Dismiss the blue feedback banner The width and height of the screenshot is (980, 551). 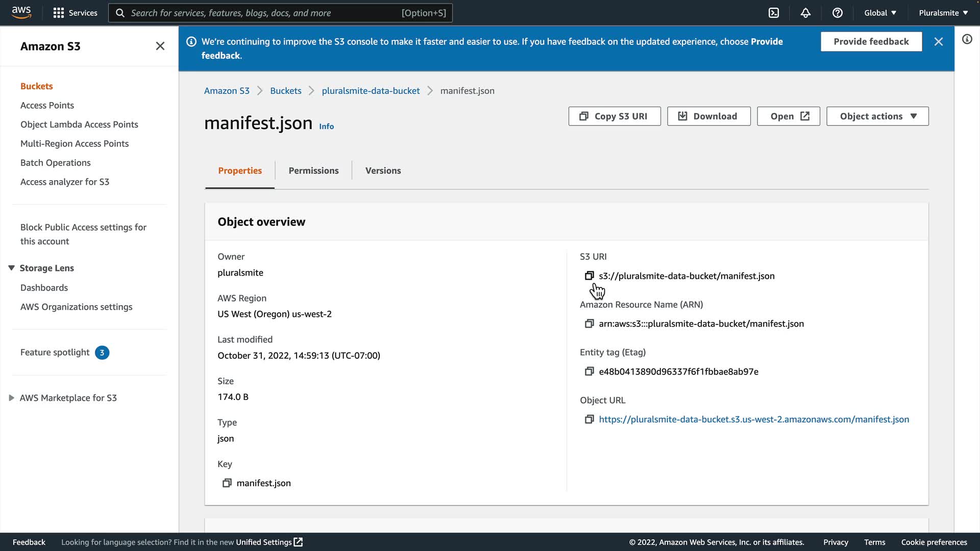tap(938, 42)
